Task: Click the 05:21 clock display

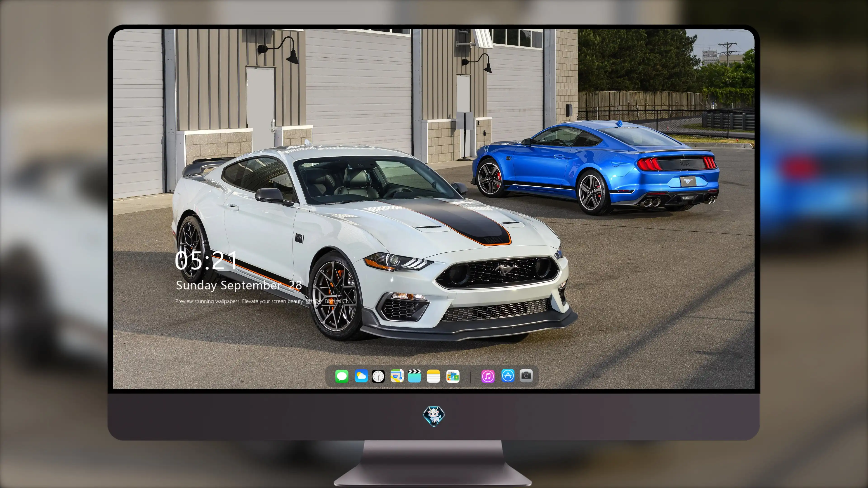Action: pos(205,260)
